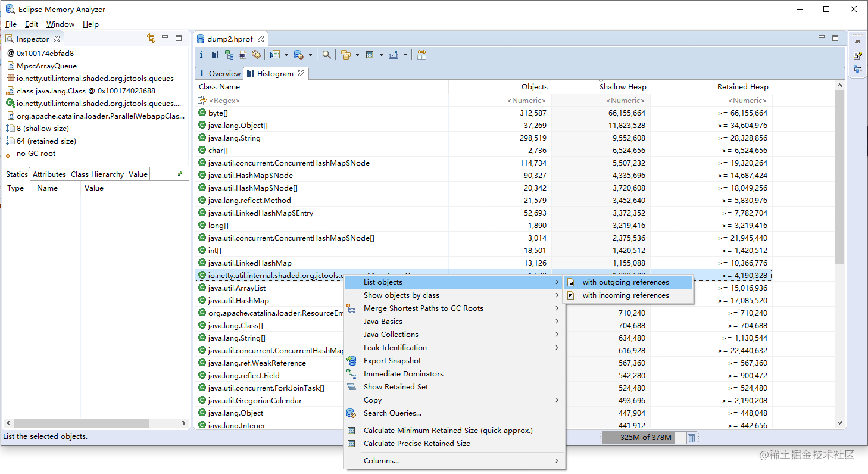Close the Histogram tab

coord(301,73)
